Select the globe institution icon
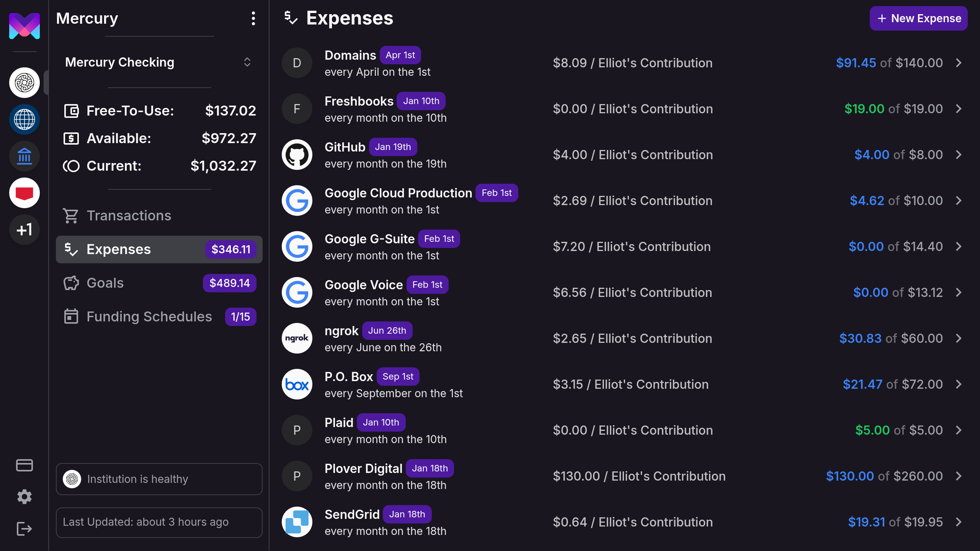This screenshot has height=551, width=980. [24, 119]
